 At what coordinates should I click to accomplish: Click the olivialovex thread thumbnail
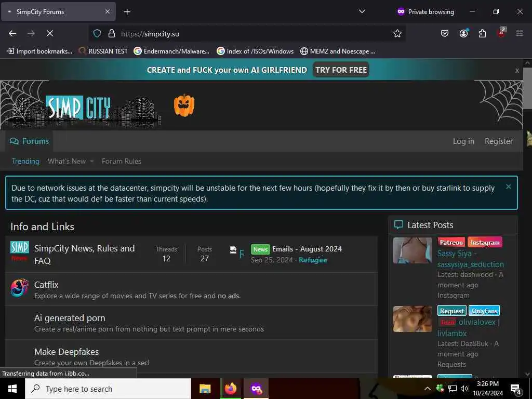point(413,319)
